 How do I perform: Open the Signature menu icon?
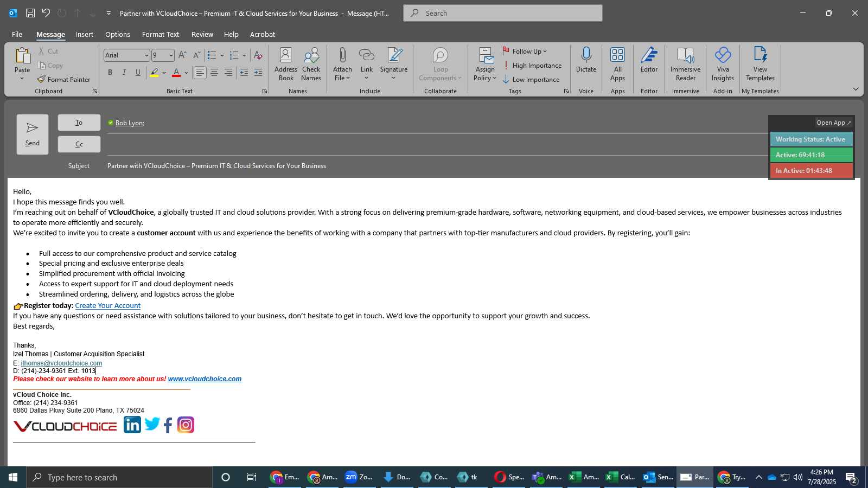coord(394,55)
